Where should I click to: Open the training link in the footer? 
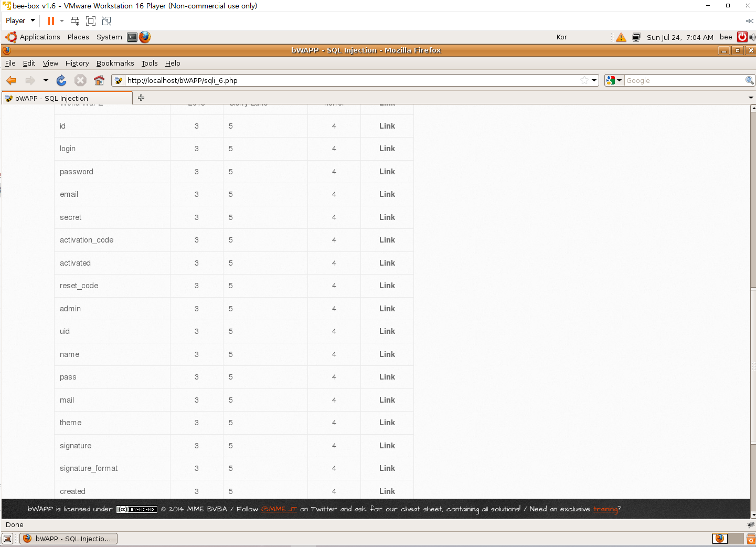click(x=605, y=509)
